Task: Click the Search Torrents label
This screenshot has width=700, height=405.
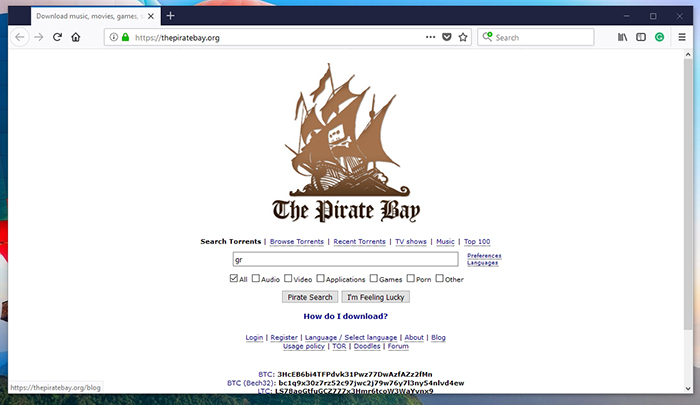Action: click(230, 242)
